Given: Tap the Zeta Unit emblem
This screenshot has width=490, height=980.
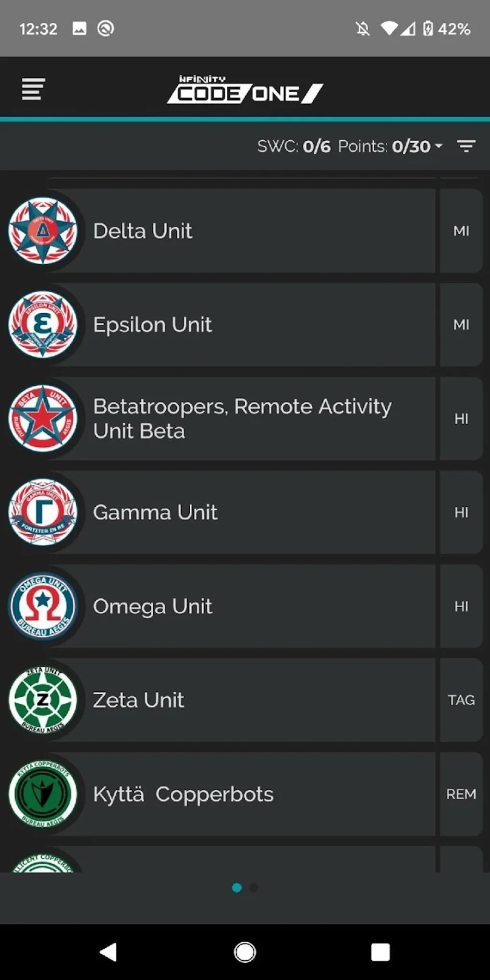Looking at the screenshot, I should point(43,700).
